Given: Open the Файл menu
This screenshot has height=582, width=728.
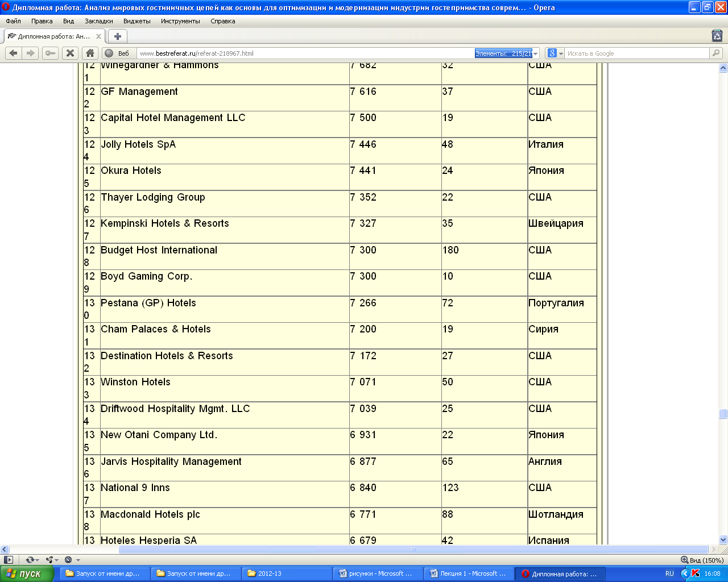Looking at the screenshot, I should pos(14,21).
